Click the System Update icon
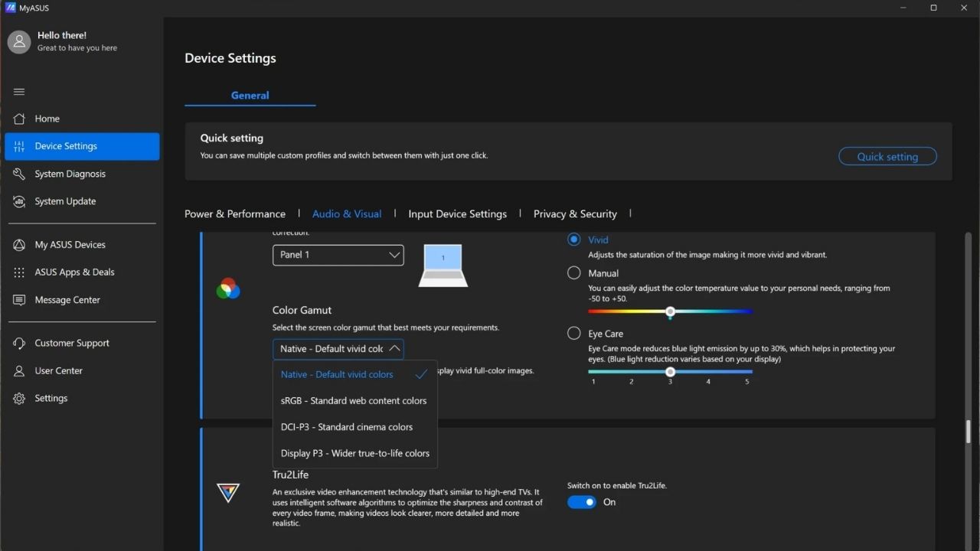Image resolution: width=980 pixels, height=551 pixels. click(20, 201)
